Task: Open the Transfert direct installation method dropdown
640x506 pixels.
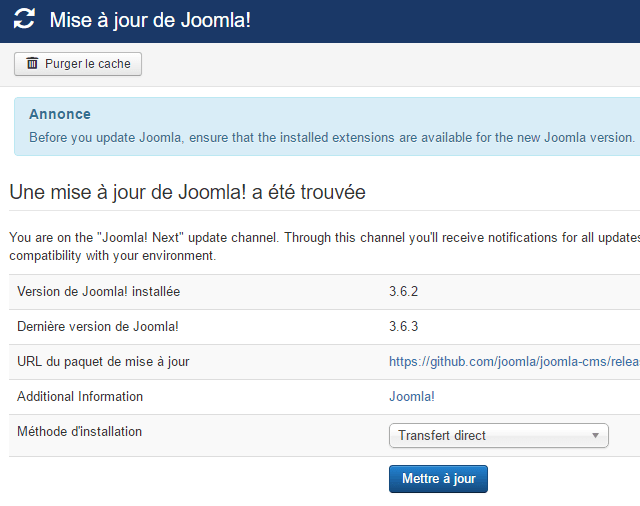Action: 499,435
